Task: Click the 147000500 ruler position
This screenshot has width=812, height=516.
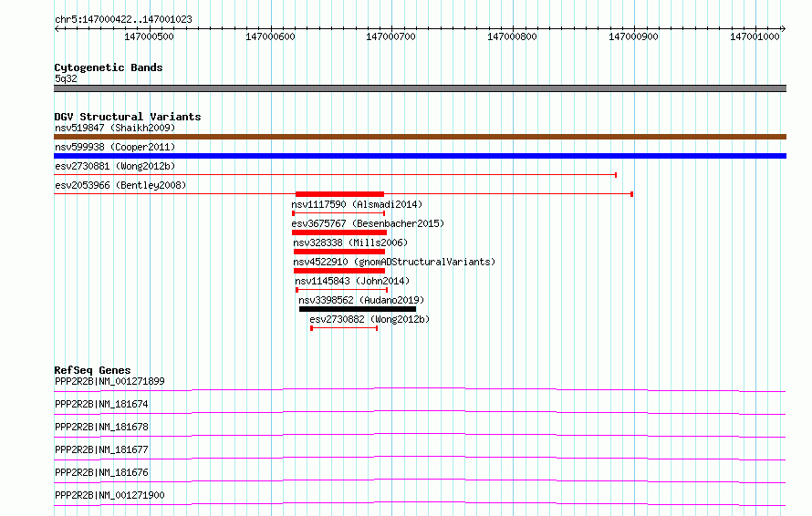Action: pyautogui.click(x=149, y=36)
